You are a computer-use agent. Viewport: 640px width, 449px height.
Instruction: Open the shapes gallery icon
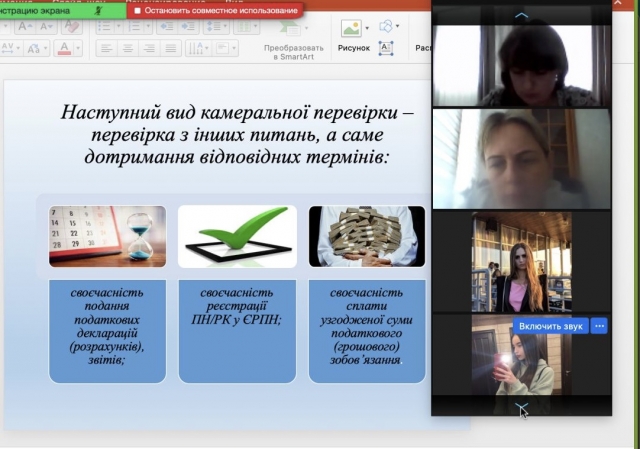tap(385, 27)
